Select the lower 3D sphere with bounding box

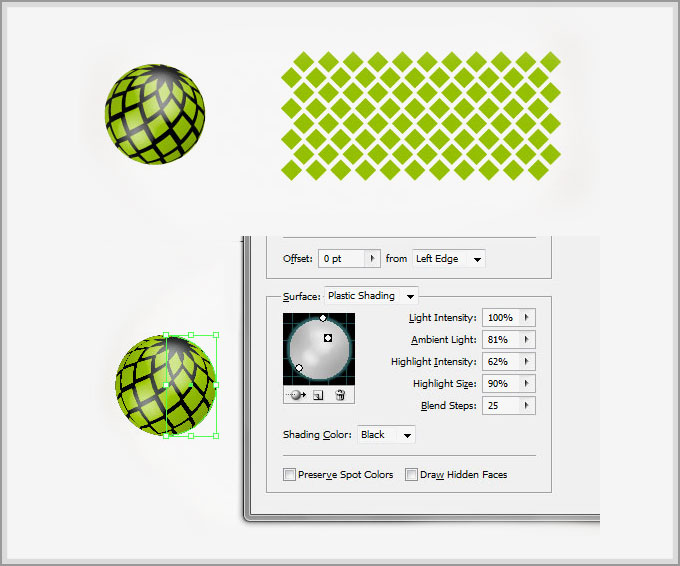coord(166,385)
